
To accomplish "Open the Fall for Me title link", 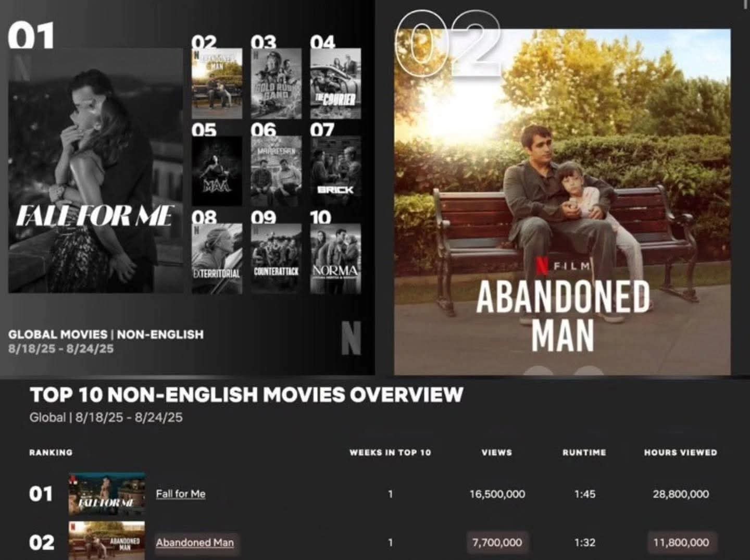I will (x=181, y=494).
